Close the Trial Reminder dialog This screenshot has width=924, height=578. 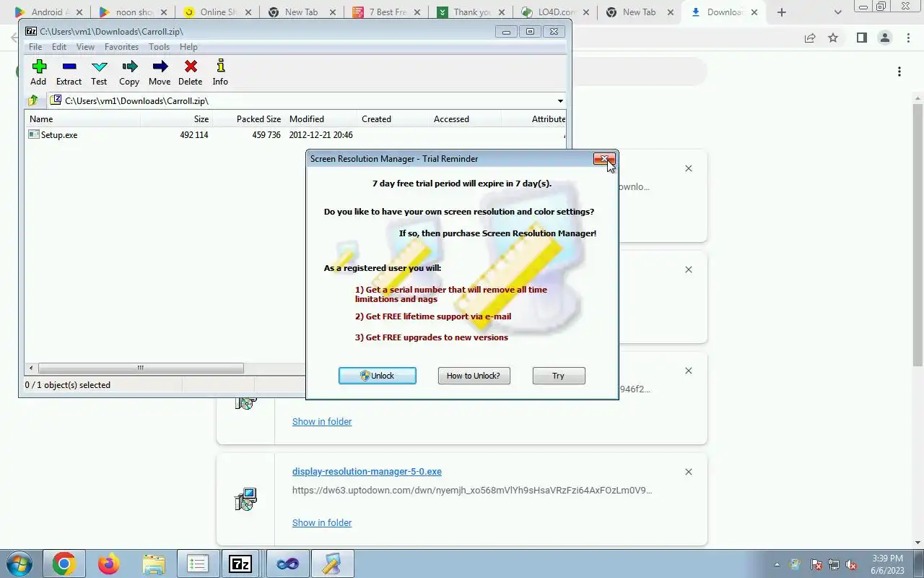[604, 159]
